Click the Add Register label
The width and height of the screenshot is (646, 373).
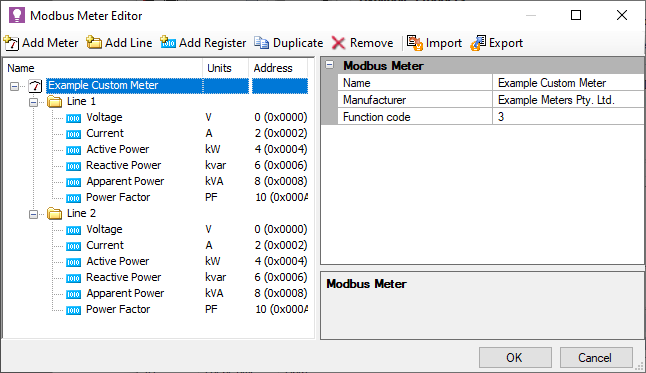(x=212, y=43)
